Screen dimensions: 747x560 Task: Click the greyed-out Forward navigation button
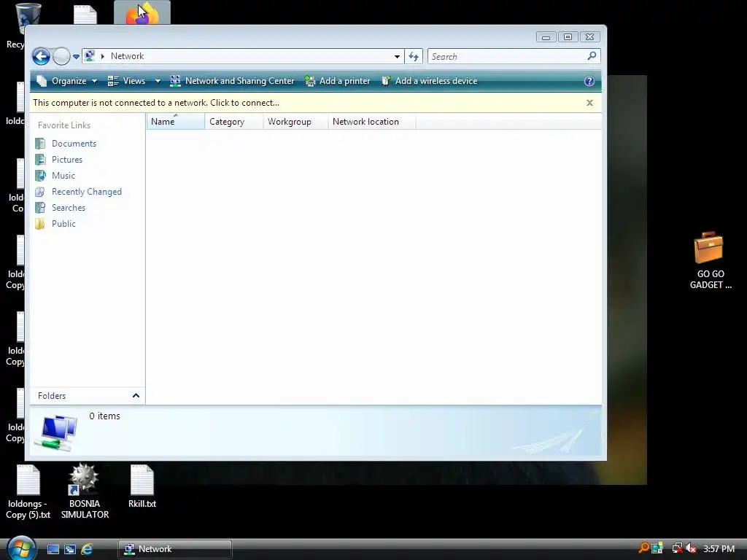(61, 56)
